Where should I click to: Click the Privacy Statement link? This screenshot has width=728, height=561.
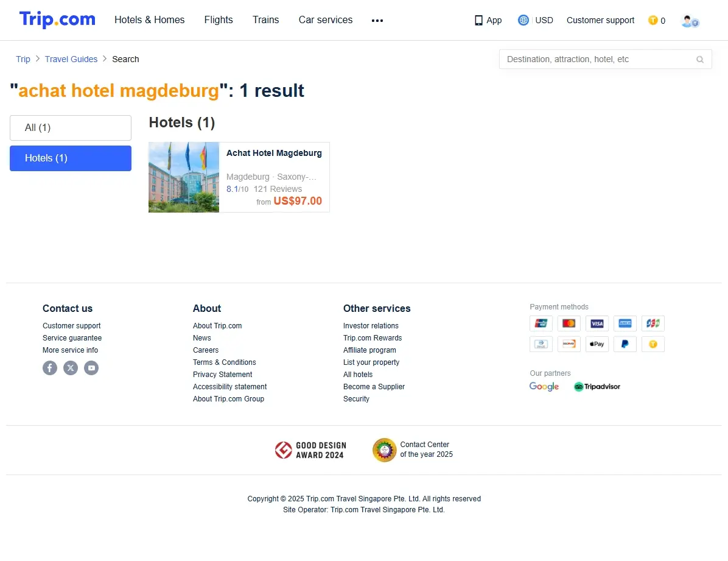coord(222,375)
